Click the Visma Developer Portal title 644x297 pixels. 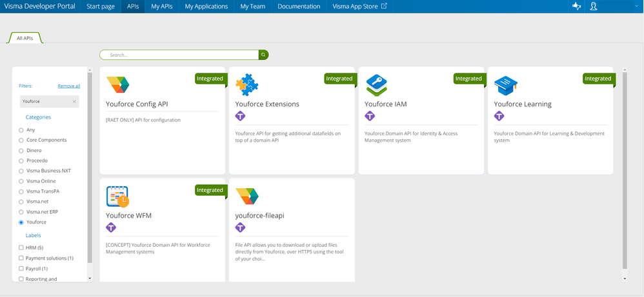tap(40, 6)
